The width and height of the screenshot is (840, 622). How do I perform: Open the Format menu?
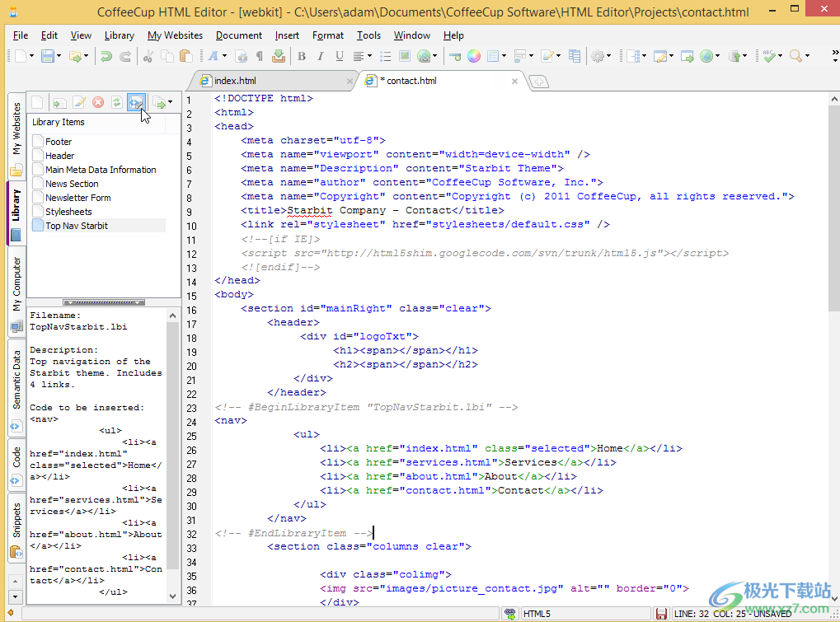328,35
